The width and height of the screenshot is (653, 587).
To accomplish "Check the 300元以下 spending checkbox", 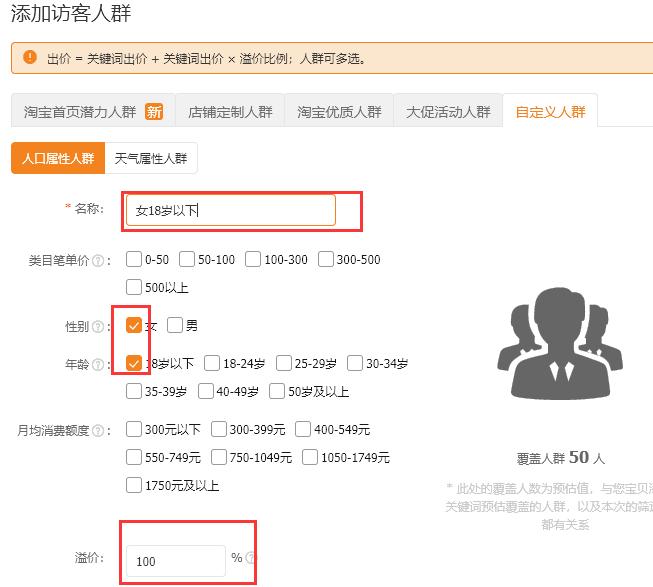I will click(x=134, y=429).
